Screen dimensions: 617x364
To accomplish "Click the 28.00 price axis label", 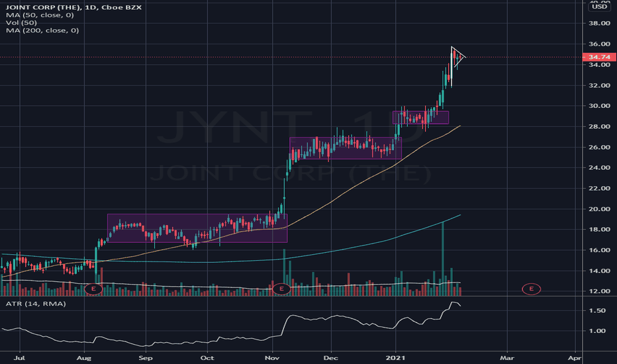I will pos(599,126).
